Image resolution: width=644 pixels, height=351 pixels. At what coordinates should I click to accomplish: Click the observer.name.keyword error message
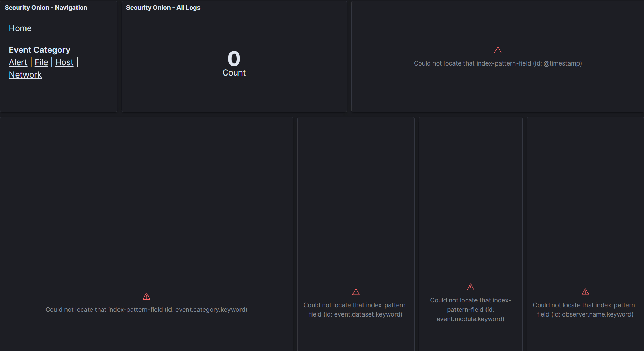(585, 310)
